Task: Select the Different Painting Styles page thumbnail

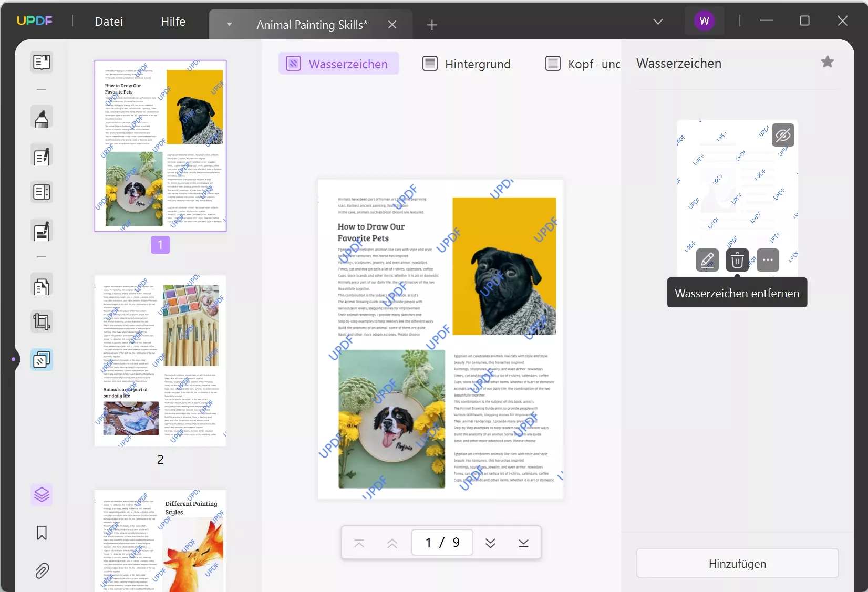Action: point(160,541)
